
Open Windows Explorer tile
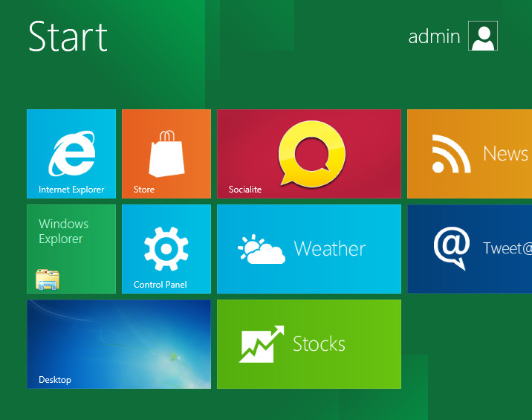coord(71,249)
